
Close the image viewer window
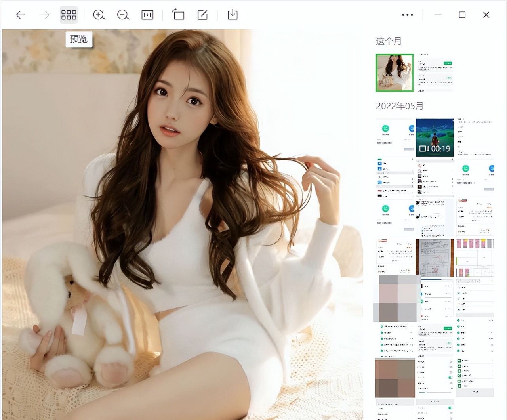click(x=486, y=15)
